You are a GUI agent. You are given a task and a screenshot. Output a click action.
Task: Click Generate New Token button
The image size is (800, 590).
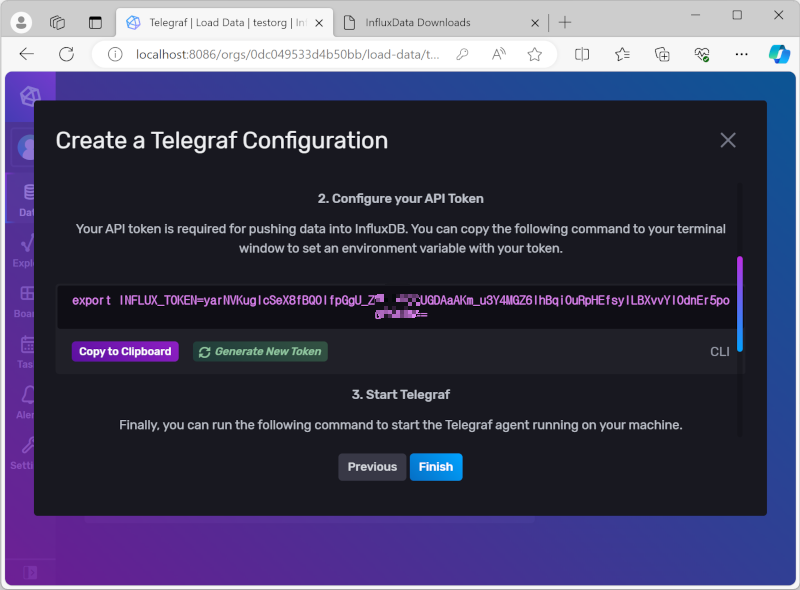(260, 352)
